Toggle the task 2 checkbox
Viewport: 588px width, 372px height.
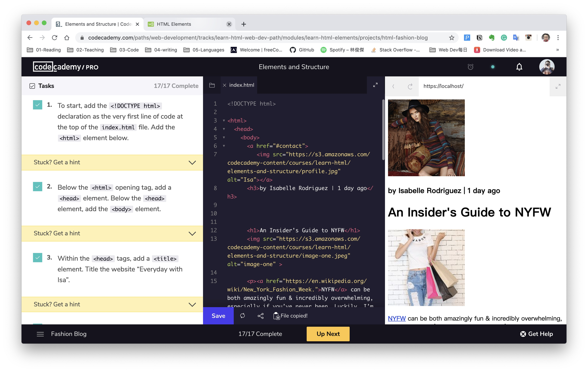38,187
